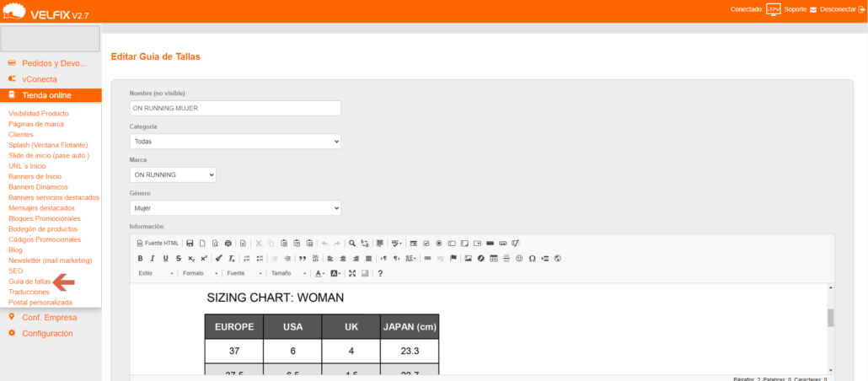Screen dimensions: 868x381
Task: Click the print icon in the editor
Action: tap(228, 244)
